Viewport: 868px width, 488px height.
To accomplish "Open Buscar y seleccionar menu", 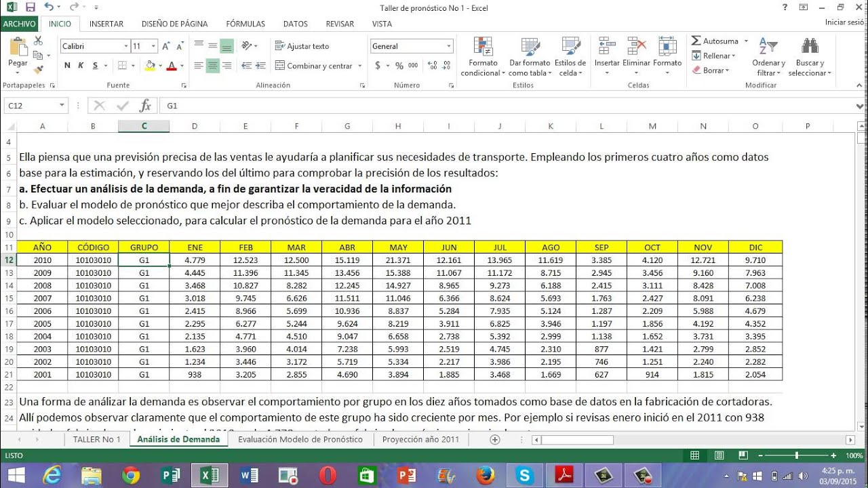I will (x=810, y=58).
